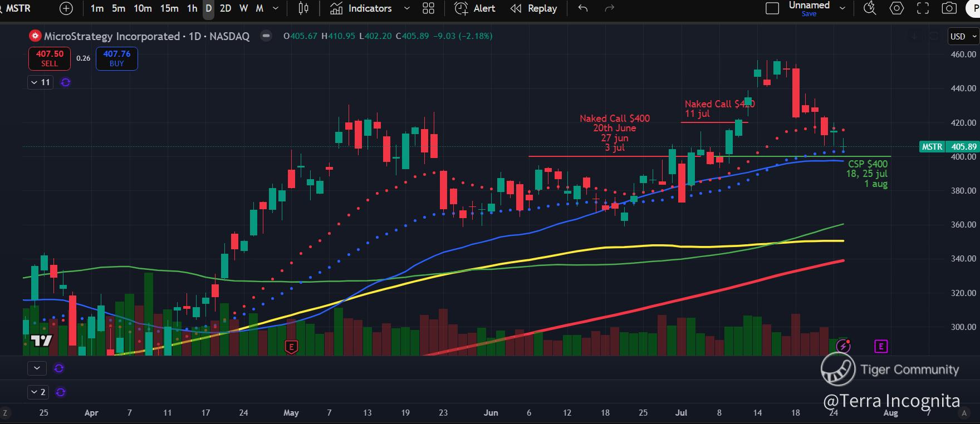This screenshot has height=424, width=980.
Task: Click the gray minus circle beside NASDAQ
Action: pos(266,36)
